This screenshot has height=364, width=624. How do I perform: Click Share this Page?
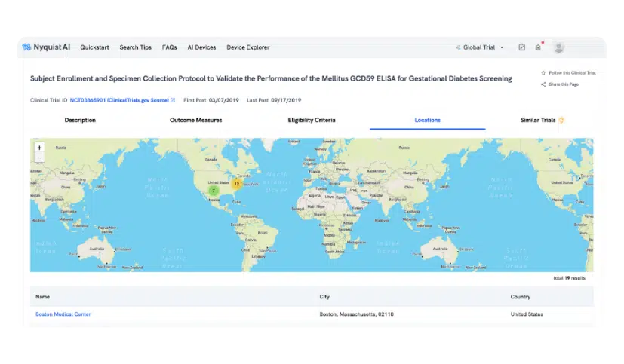point(564,84)
